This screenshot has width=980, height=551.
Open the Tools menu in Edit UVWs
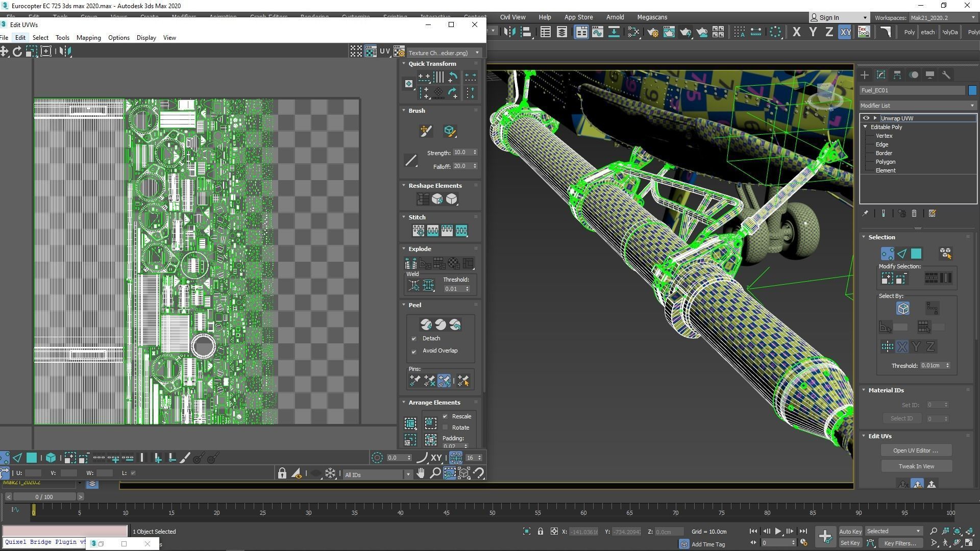[x=62, y=38]
